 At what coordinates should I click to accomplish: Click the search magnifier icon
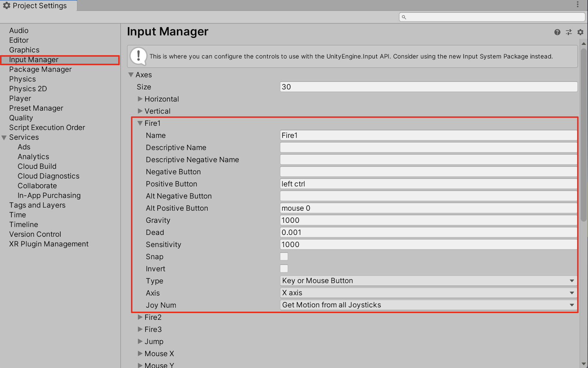[404, 17]
